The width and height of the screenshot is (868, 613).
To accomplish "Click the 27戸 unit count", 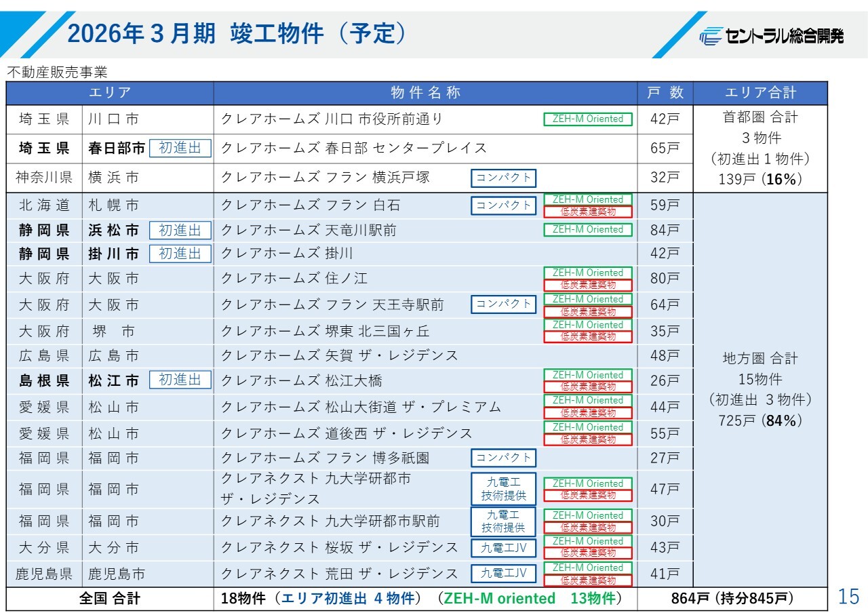I will (665, 458).
